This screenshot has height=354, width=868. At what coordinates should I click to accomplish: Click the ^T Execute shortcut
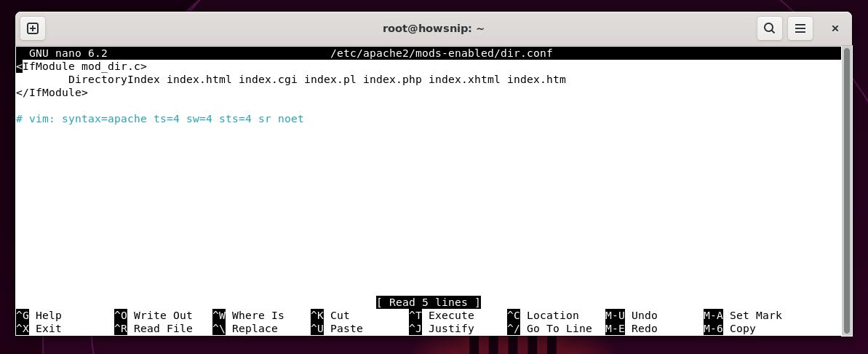pos(441,315)
